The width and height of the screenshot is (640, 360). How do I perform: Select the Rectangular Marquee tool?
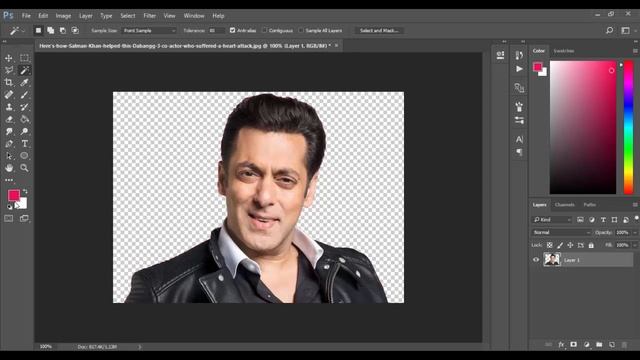coord(24,58)
